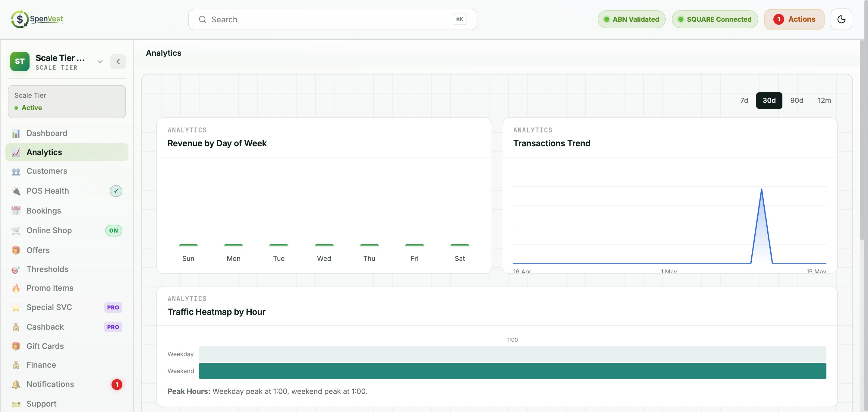Image resolution: width=868 pixels, height=412 pixels.
Task: Open Promo Items in sidebar
Action: (x=67, y=288)
